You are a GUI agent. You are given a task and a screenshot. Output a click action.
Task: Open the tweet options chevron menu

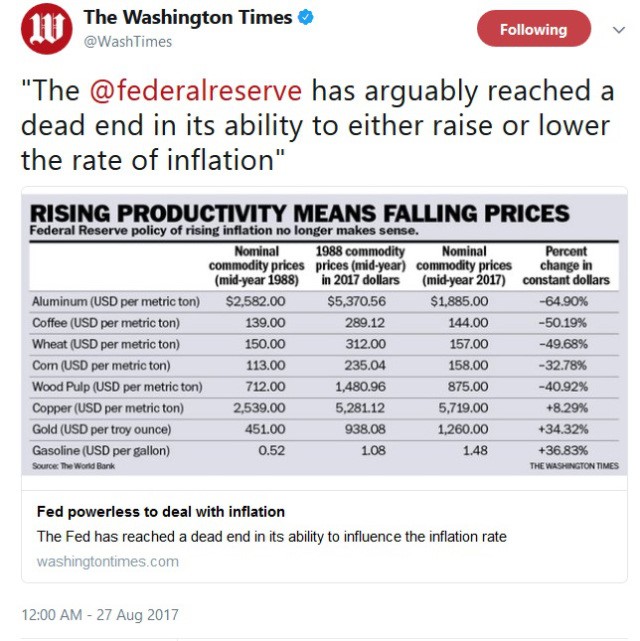[619, 29]
